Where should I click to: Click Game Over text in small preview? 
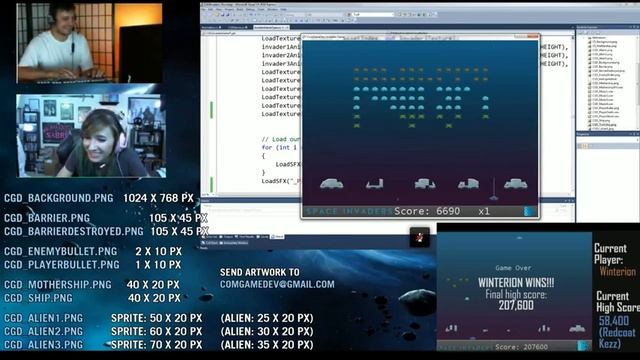pyautogui.click(x=513, y=268)
